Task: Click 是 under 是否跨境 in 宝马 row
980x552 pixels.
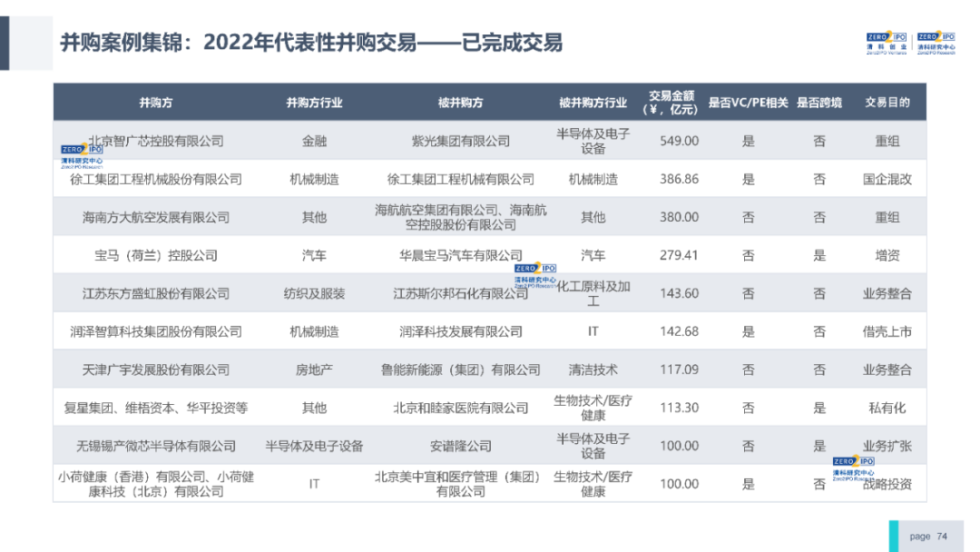Action: [819, 256]
